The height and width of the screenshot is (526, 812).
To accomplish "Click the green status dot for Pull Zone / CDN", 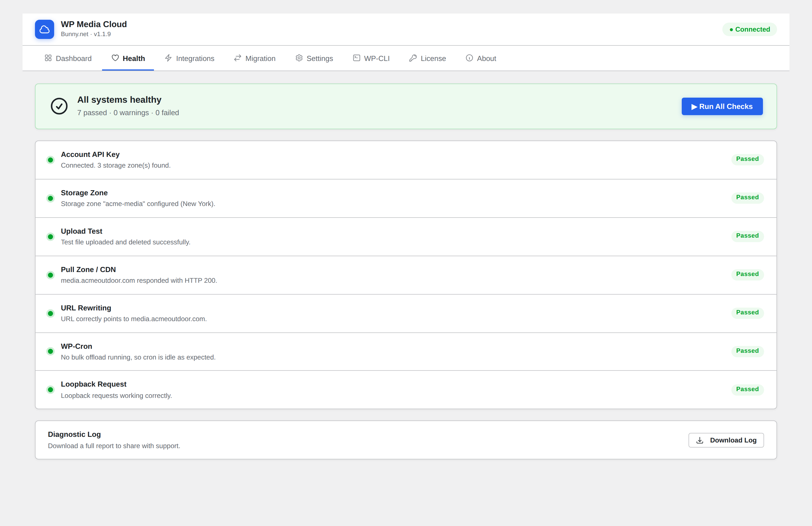I will (50, 275).
